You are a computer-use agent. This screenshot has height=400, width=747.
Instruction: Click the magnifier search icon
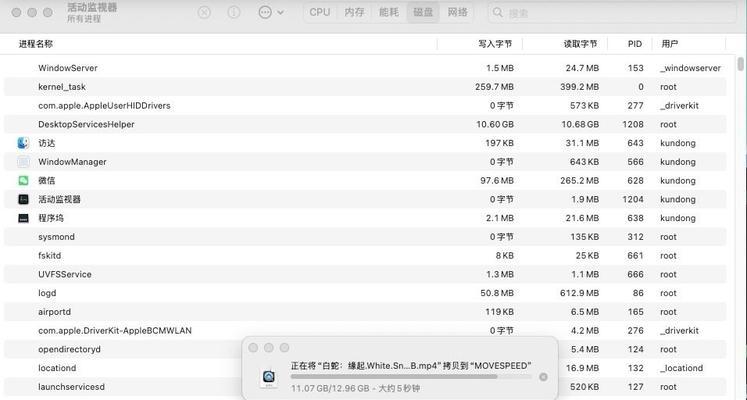498,12
